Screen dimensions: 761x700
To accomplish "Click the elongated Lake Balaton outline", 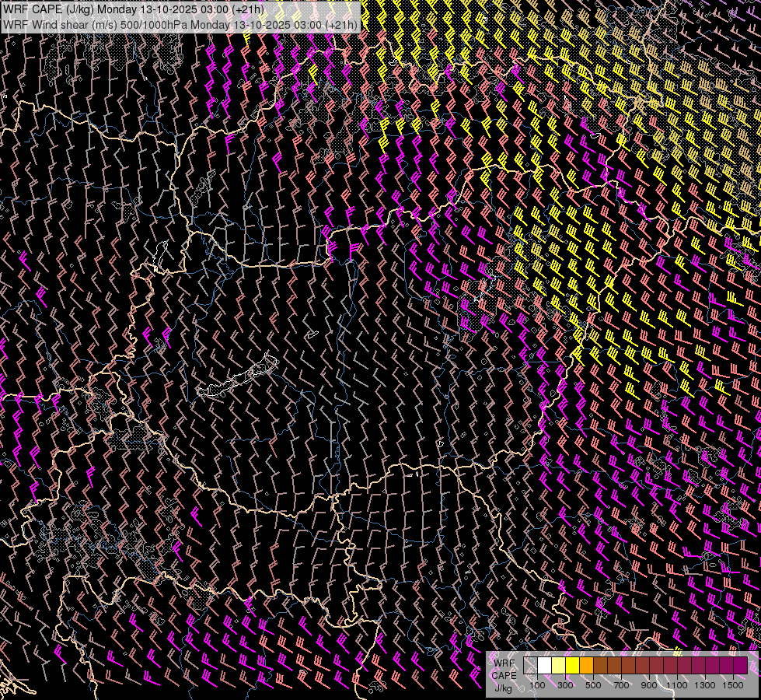I will (x=237, y=377).
